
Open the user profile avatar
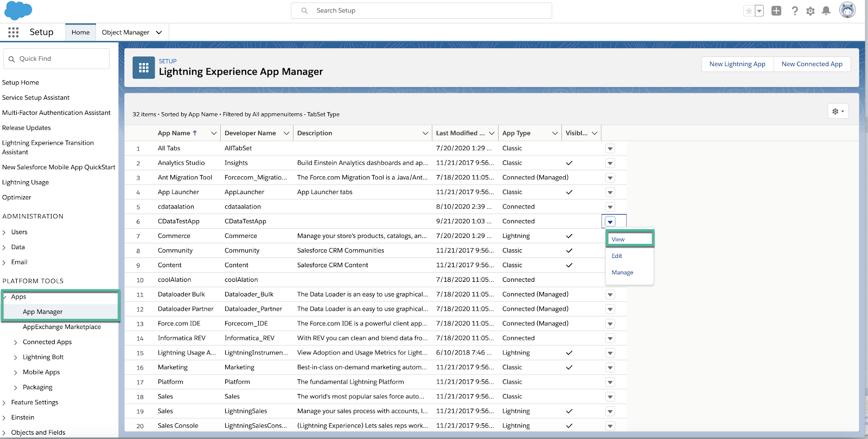click(847, 10)
